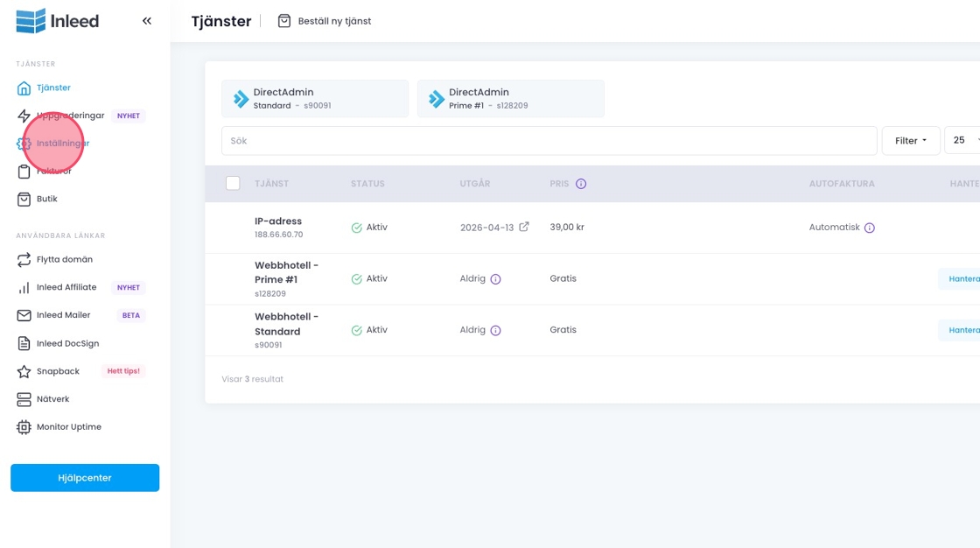Open DirectAdmin Prime #1 s128209 shortcut
980x548 pixels.
point(510,99)
